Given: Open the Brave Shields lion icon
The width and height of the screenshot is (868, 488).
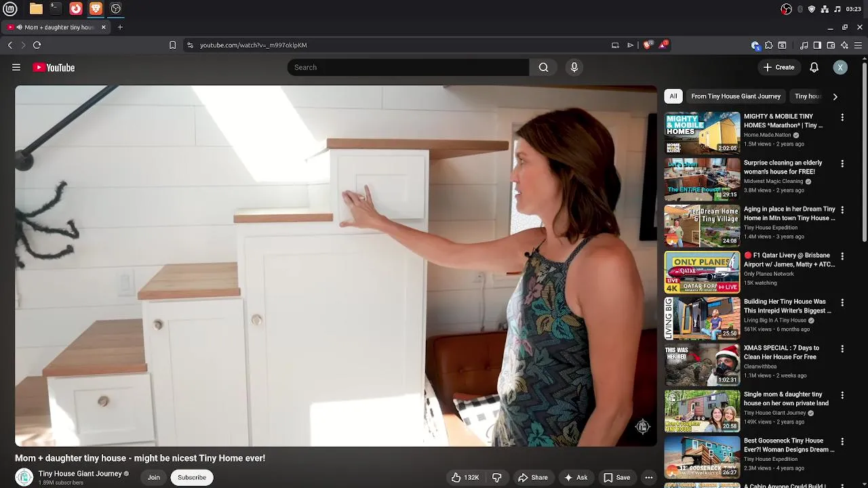Looking at the screenshot, I should coord(648,45).
